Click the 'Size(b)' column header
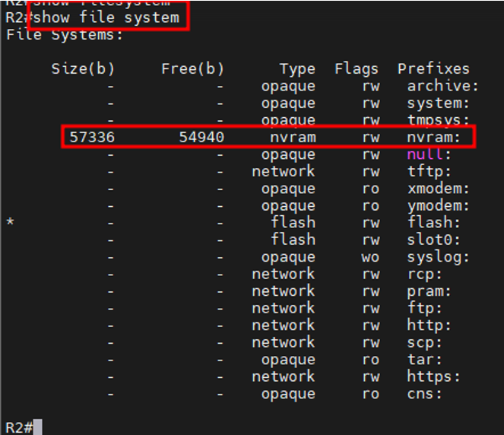 click(83, 68)
